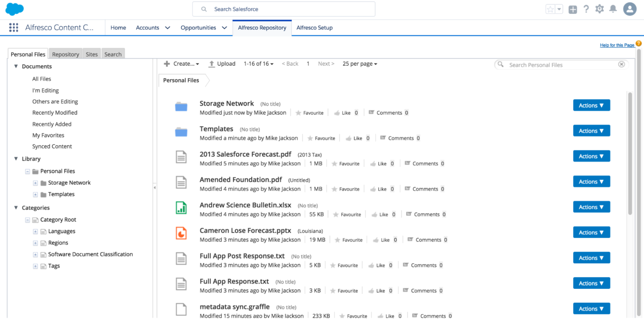Viewport: 644px width, 331px height.
Task: Click the Storage Network folder icon in file list
Action: click(181, 107)
